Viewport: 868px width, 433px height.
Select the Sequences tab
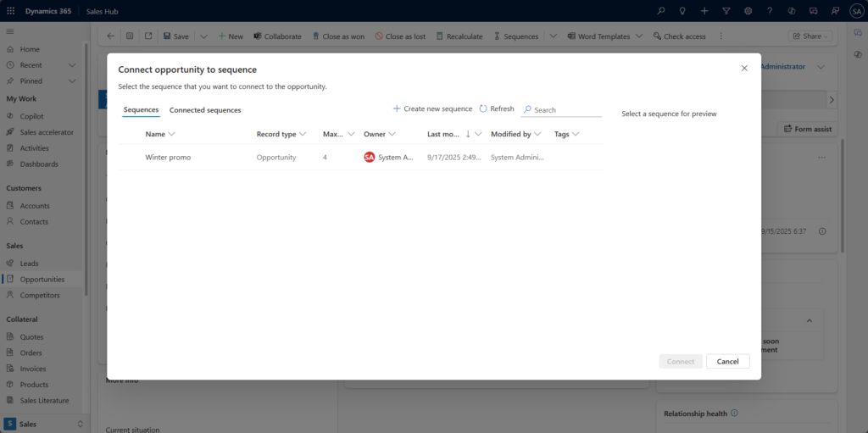(x=141, y=110)
